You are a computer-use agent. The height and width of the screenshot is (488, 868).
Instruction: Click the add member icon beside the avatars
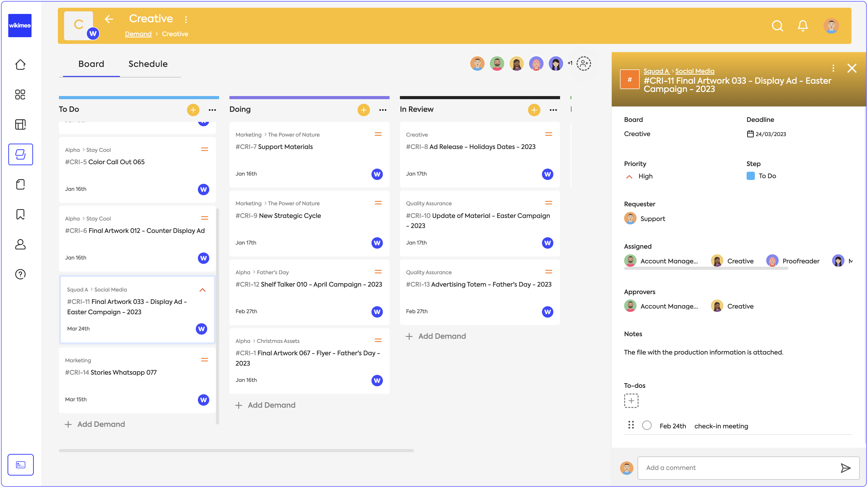tap(584, 63)
